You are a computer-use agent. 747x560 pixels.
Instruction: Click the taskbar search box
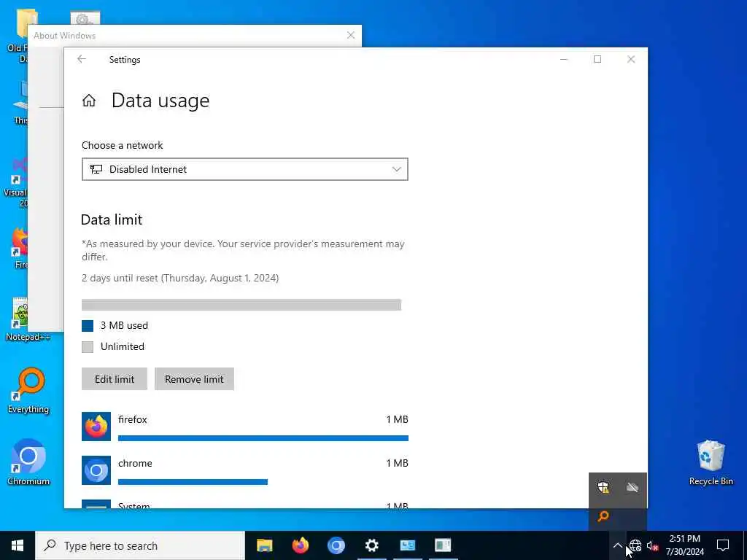click(140, 545)
